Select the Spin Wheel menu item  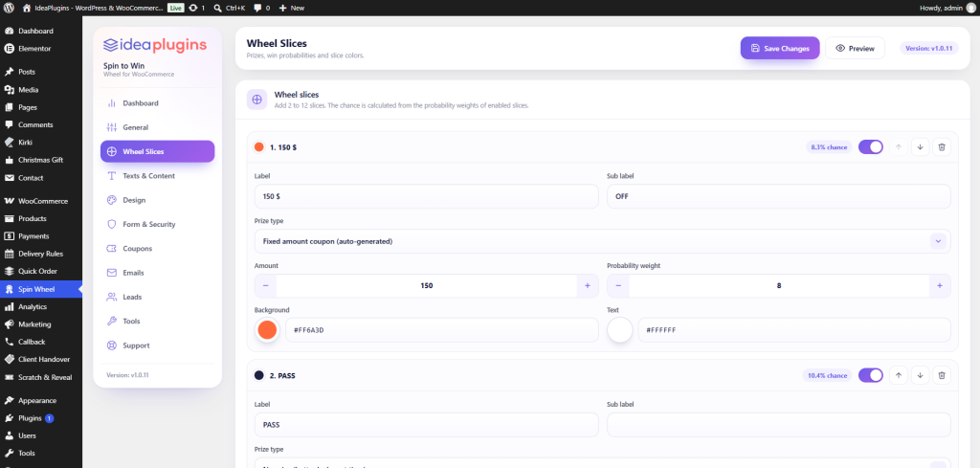pos(40,289)
